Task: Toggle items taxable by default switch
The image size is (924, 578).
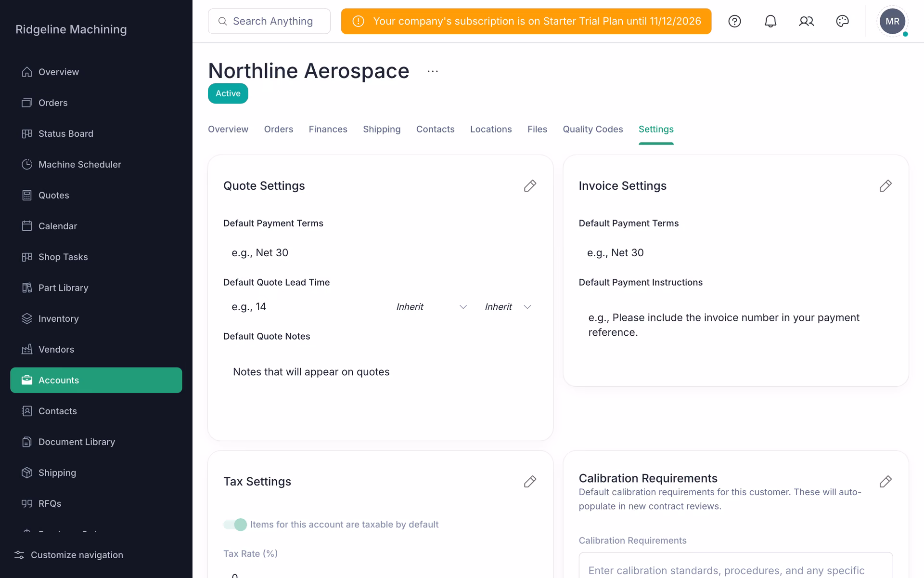Action: 235,525
